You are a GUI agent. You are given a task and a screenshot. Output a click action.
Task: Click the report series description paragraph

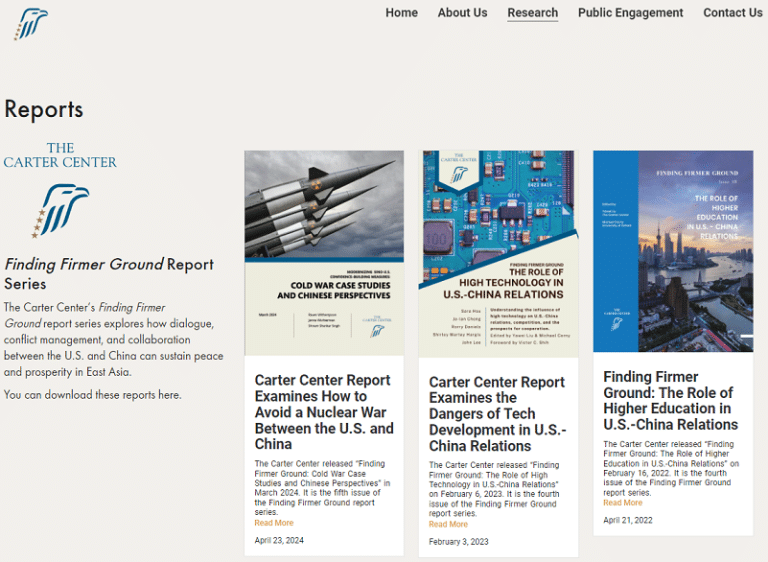click(114, 340)
